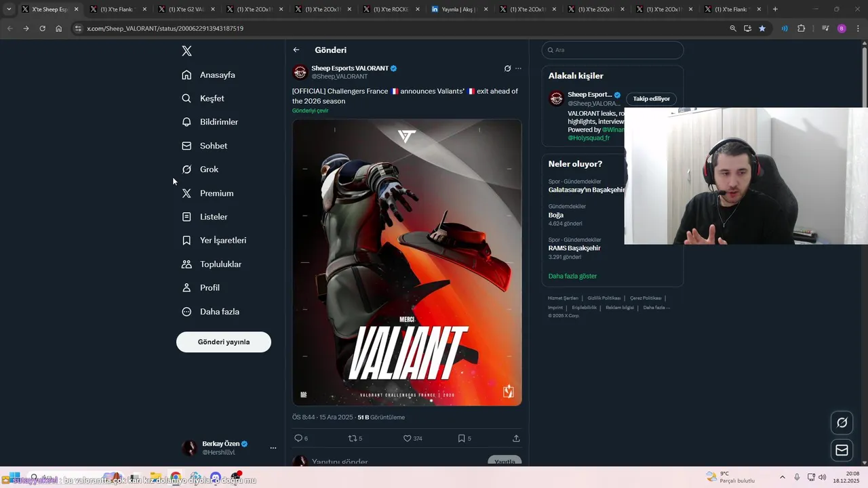Click the browser home icon
This screenshot has width=868, height=488.
coord(59,28)
